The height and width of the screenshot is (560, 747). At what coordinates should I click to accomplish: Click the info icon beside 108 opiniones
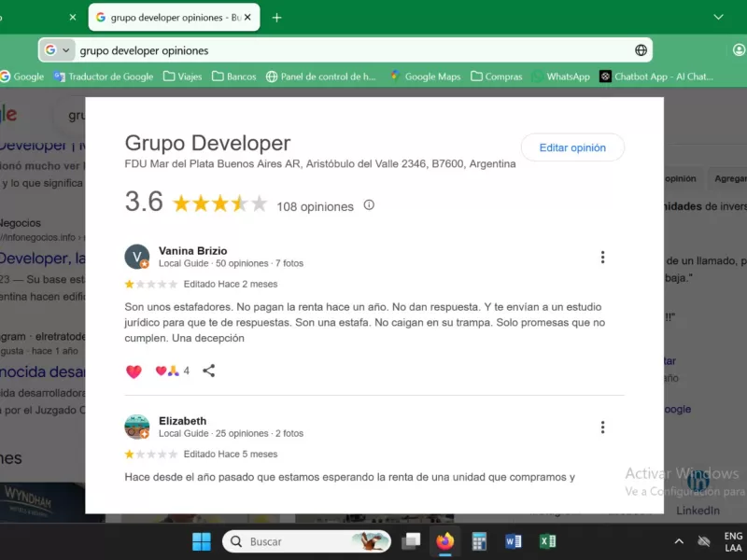tap(369, 205)
